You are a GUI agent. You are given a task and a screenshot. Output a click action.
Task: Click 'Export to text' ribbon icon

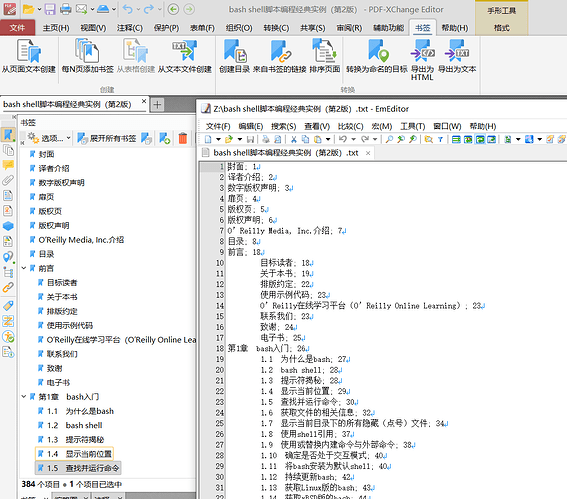[x=457, y=56]
